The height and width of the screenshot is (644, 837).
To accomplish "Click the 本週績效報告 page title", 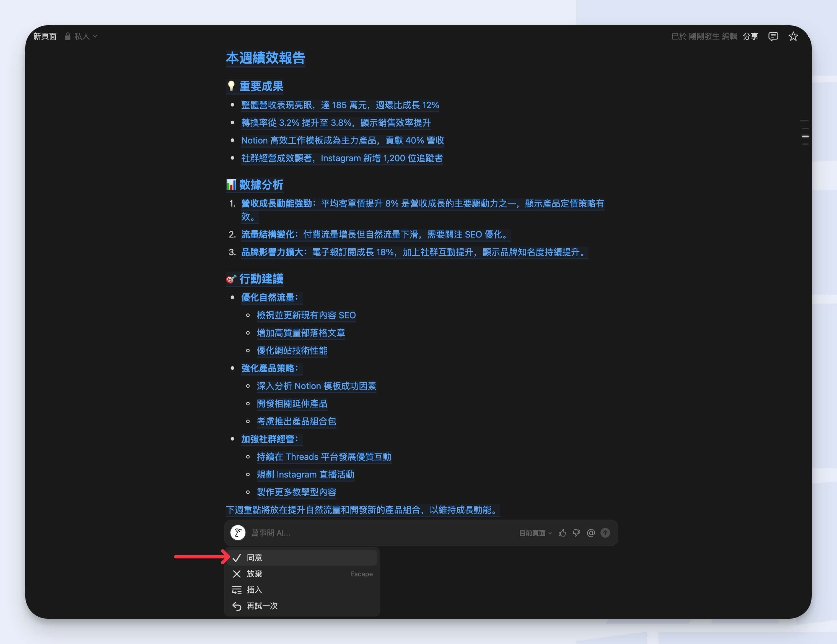I will (265, 58).
